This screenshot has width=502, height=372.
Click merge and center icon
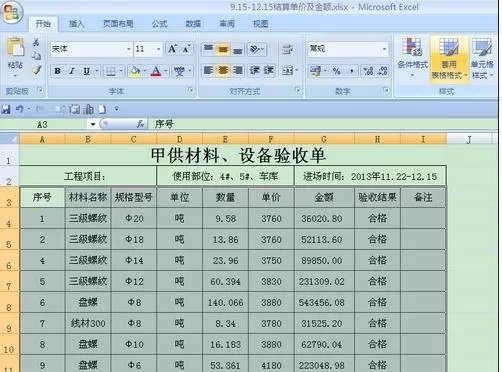pos(287,70)
